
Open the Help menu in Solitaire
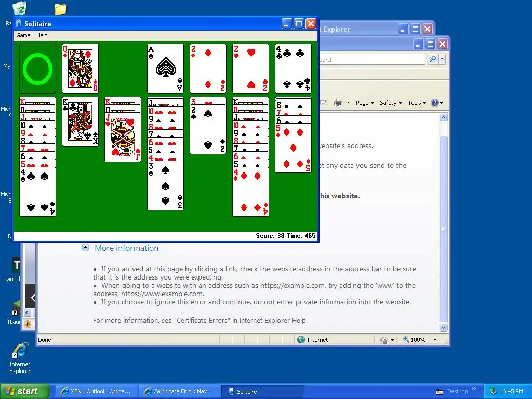[42, 35]
